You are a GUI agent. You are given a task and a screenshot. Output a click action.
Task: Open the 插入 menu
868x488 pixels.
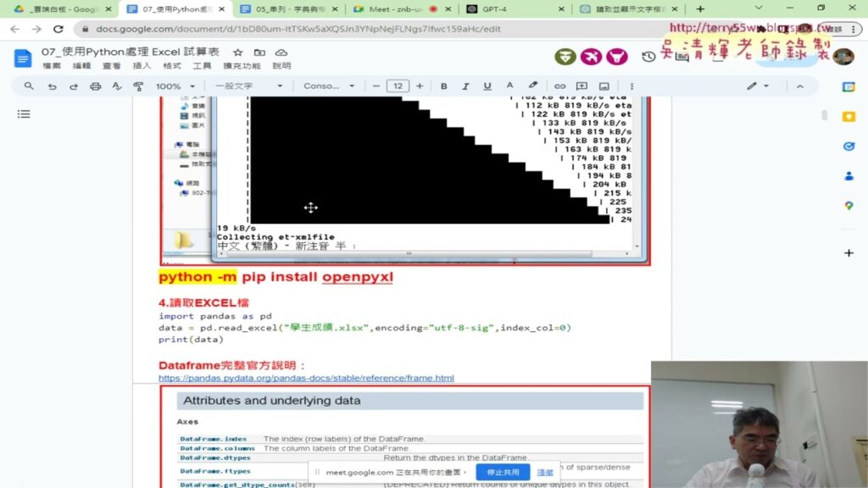coord(142,66)
